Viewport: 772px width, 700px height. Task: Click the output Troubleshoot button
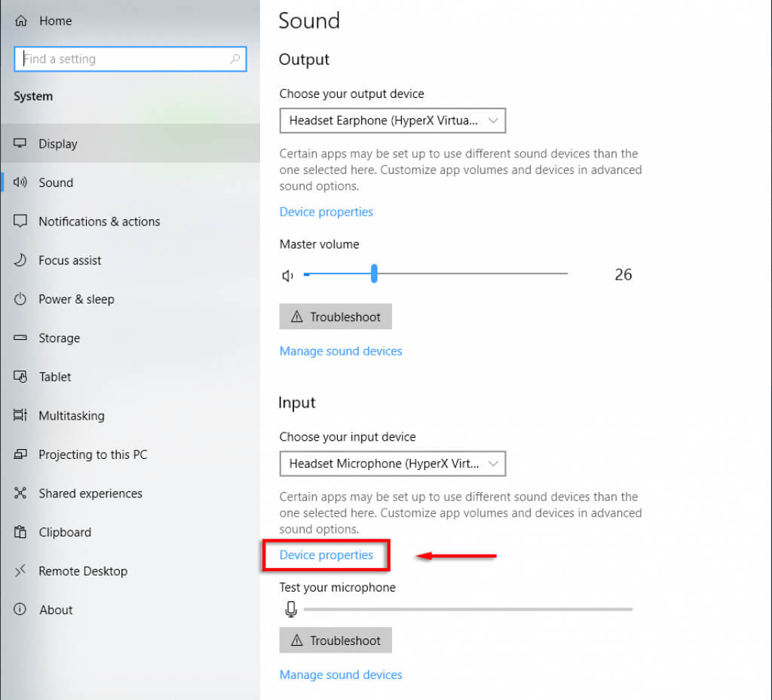pyautogui.click(x=335, y=317)
